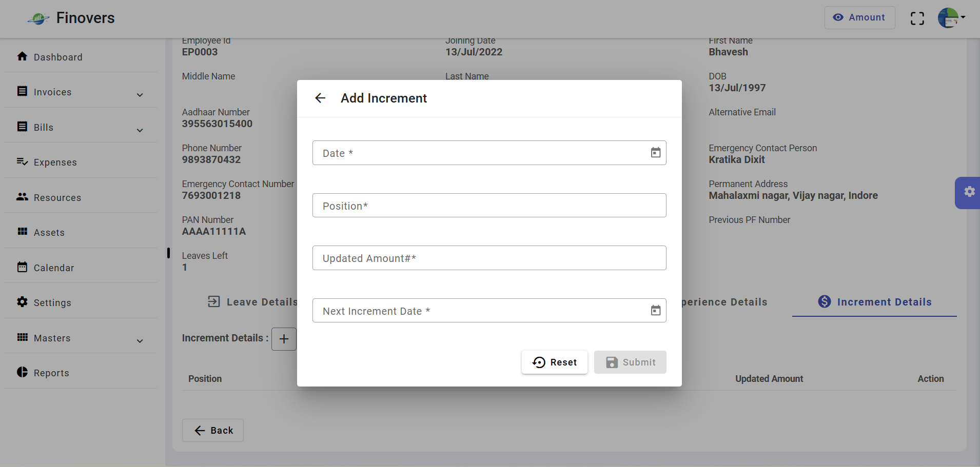Click the fullscreen icon in top bar
Image resolution: width=980 pixels, height=467 pixels.
917,18
